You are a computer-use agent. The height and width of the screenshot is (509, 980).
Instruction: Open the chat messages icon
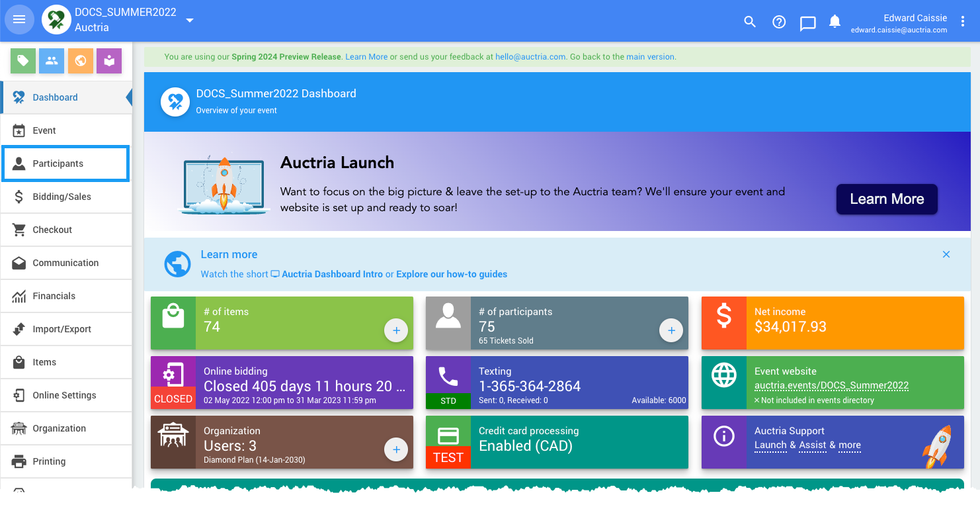(x=807, y=23)
